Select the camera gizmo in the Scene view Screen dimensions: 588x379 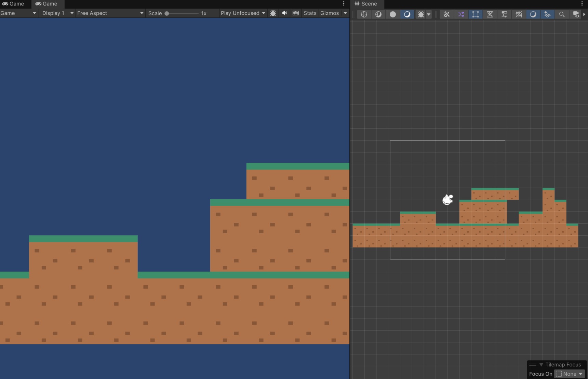[x=447, y=200]
